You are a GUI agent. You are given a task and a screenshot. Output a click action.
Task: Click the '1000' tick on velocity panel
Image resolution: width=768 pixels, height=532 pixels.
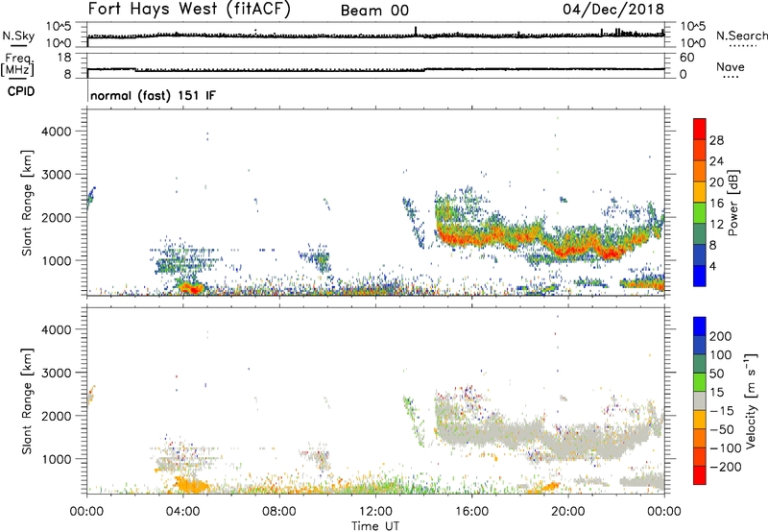56,459
